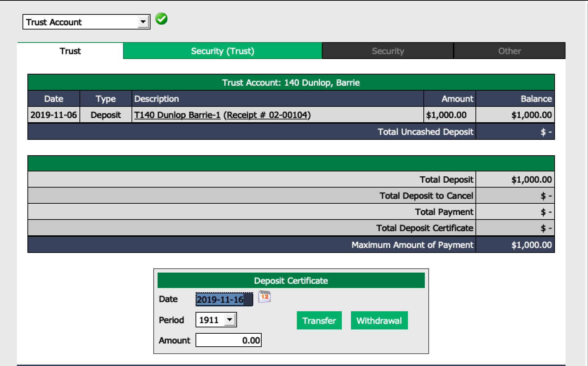588x366 pixels.
Task: Open the Other tab
Action: 510,51
